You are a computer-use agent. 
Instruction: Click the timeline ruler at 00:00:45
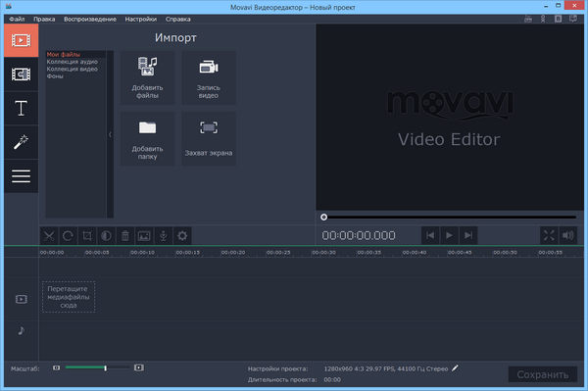click(460, 253)
